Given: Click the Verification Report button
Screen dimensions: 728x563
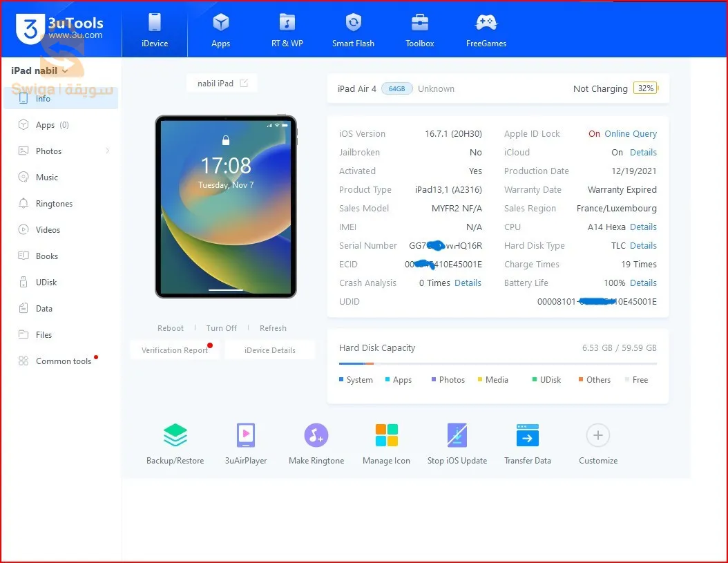Looking at the screenshot, I should (x=175, y=350).
